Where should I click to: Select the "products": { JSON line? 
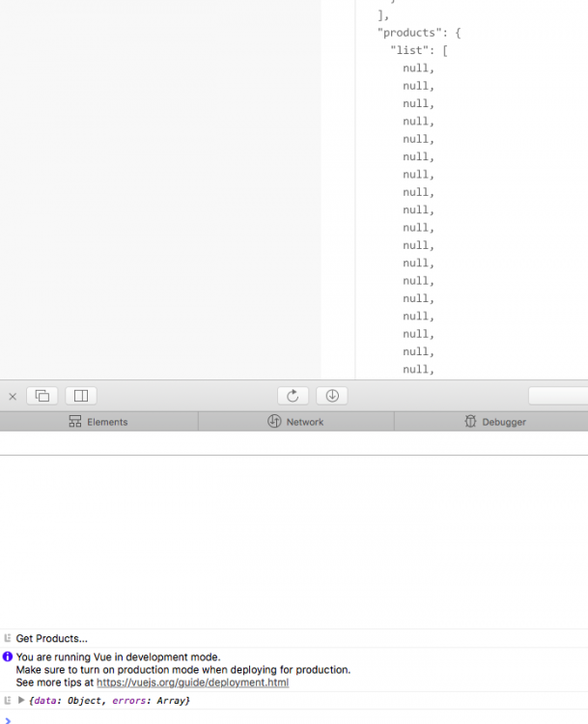point(419,33)
